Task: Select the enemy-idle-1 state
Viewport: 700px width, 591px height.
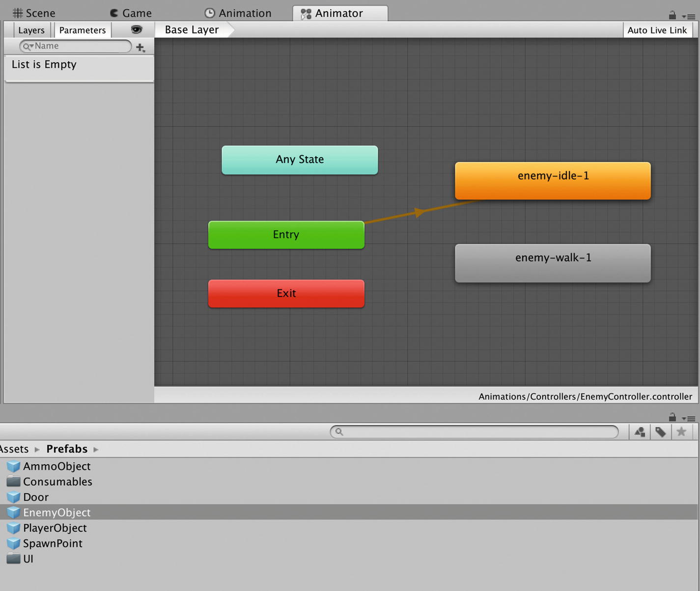Action: [553, 181]
